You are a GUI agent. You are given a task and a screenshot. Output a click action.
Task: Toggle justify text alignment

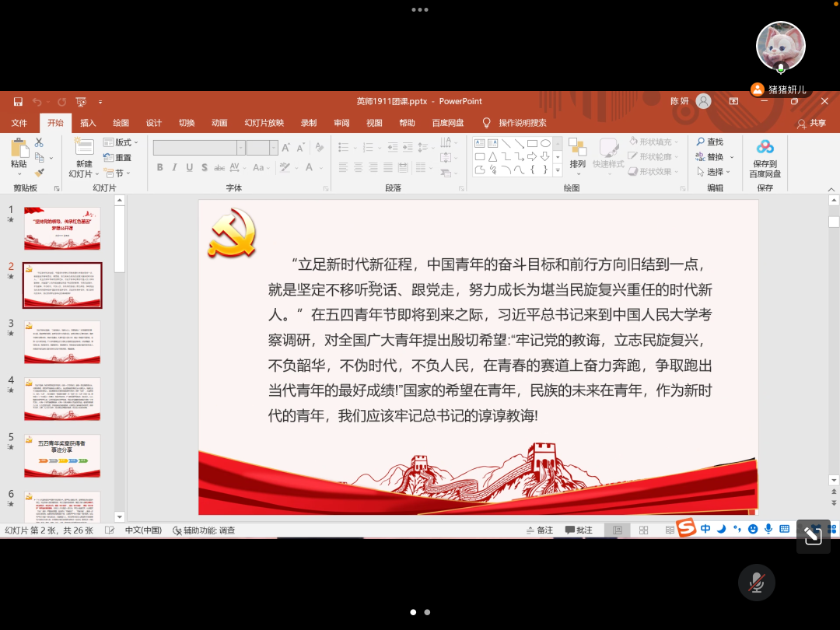tap(388, 168)
